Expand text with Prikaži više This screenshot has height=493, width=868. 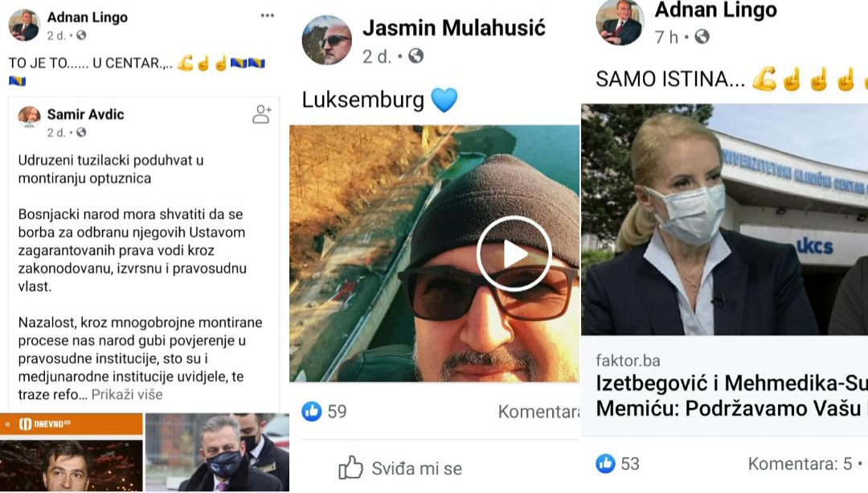(127, 394)
